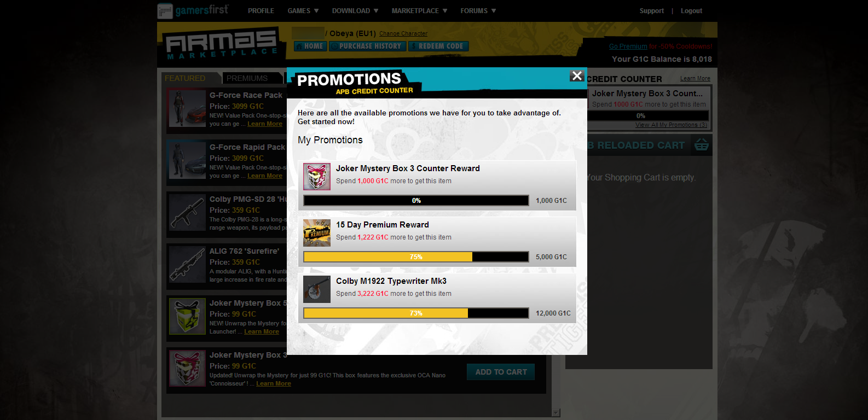
Task: Click the ADD TO CART button
Action: [x=501, y=372]
